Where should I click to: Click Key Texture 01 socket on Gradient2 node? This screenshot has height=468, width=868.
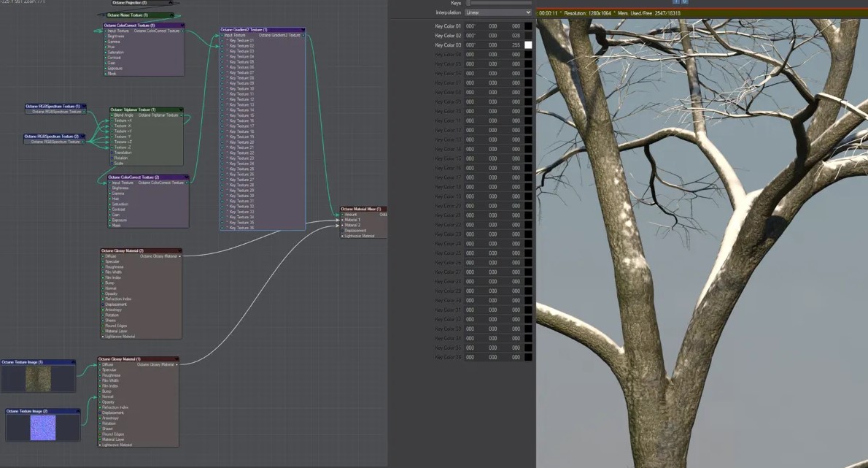click(x=222, y=40)
